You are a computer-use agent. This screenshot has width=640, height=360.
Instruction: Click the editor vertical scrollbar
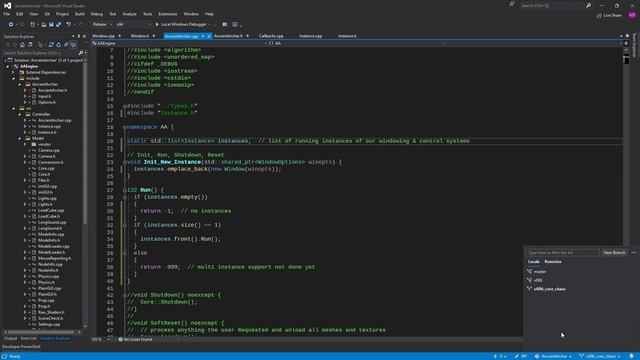click(x=626, y=147)
